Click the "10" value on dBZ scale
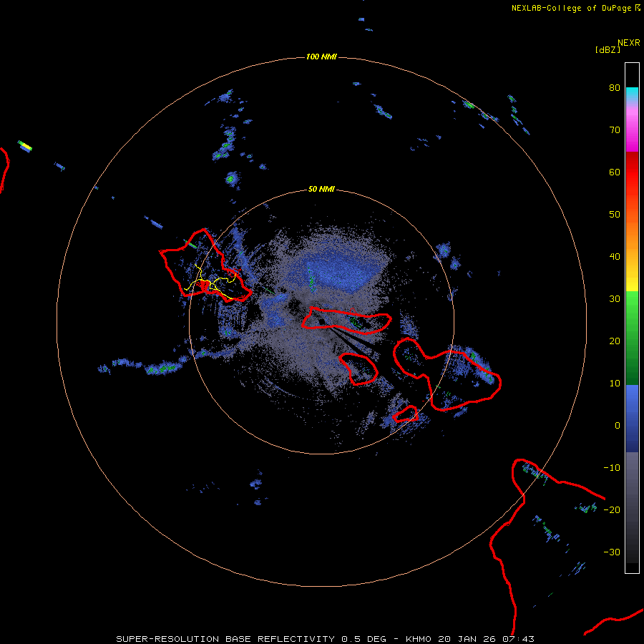This screenshot has width=644, height=644. pyautogui.click(x=615, y=384)
